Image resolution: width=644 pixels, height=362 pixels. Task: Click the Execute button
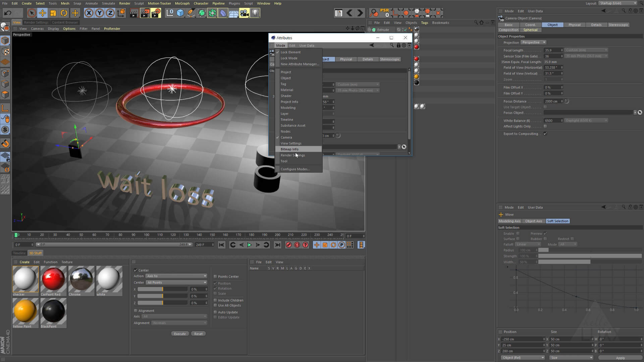click(x=180, y=334)
